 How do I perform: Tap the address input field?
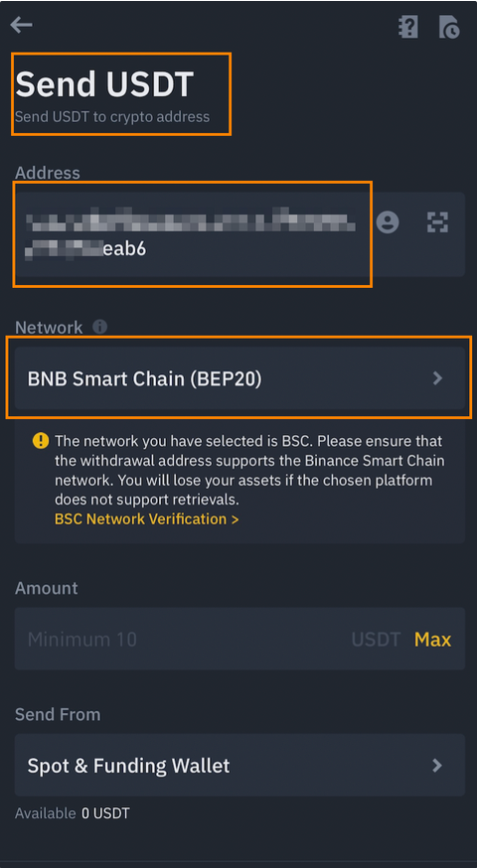pyautogui.click(x=193, y=234)
